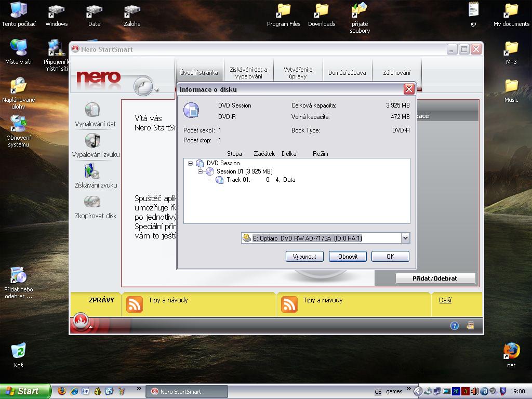Click the Book Type label

(305, 130)
